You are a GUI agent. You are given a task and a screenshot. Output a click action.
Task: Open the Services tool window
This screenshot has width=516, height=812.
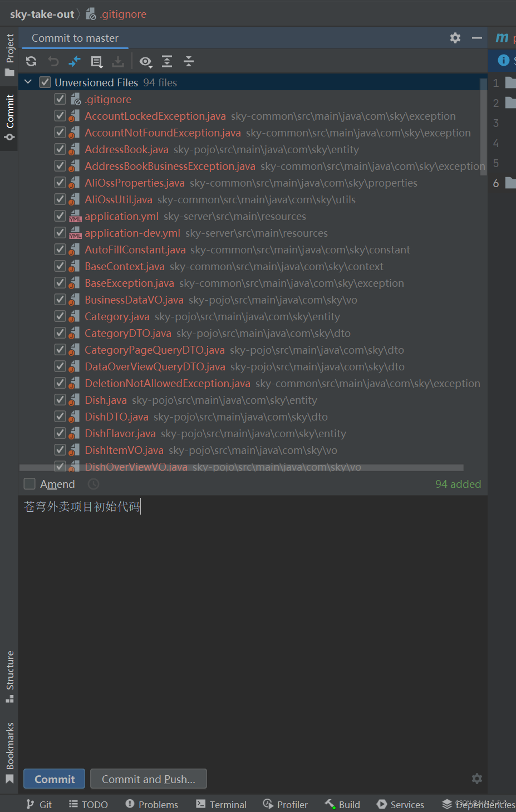[400, 804]
